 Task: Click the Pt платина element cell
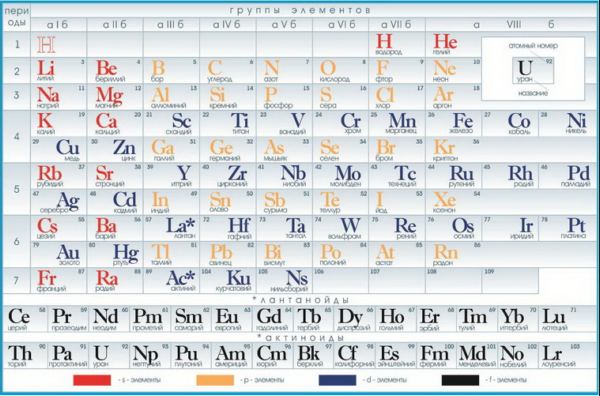567,228
